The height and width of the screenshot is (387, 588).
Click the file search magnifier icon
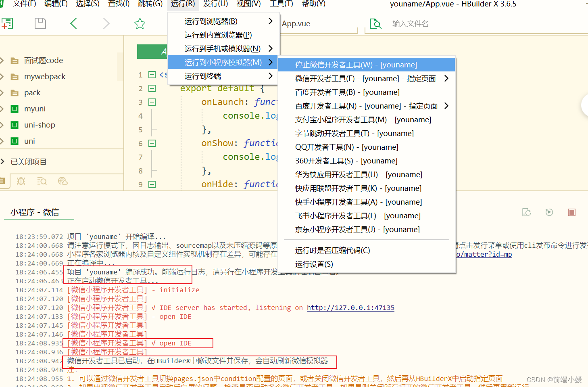coord(375,24)
